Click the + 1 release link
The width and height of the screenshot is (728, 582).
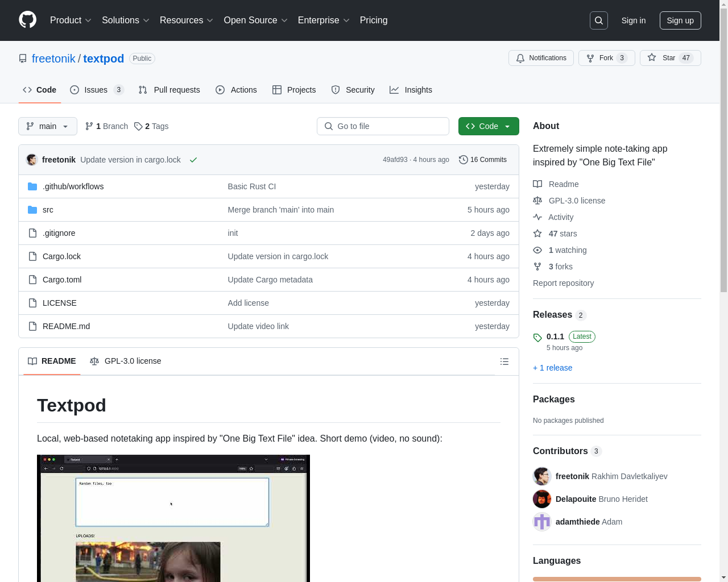click(x=553, y=368)
